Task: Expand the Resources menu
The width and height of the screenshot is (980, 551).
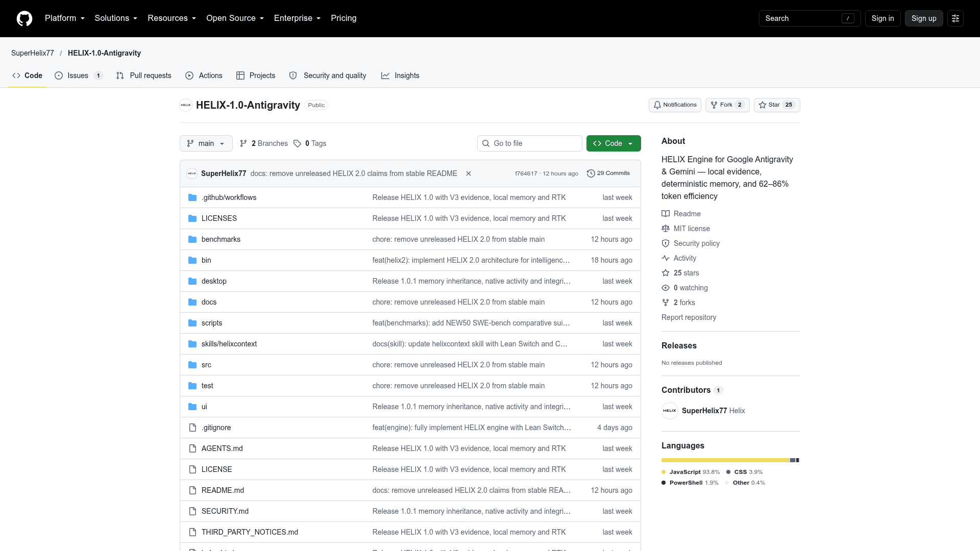Action: coord(172,18)
